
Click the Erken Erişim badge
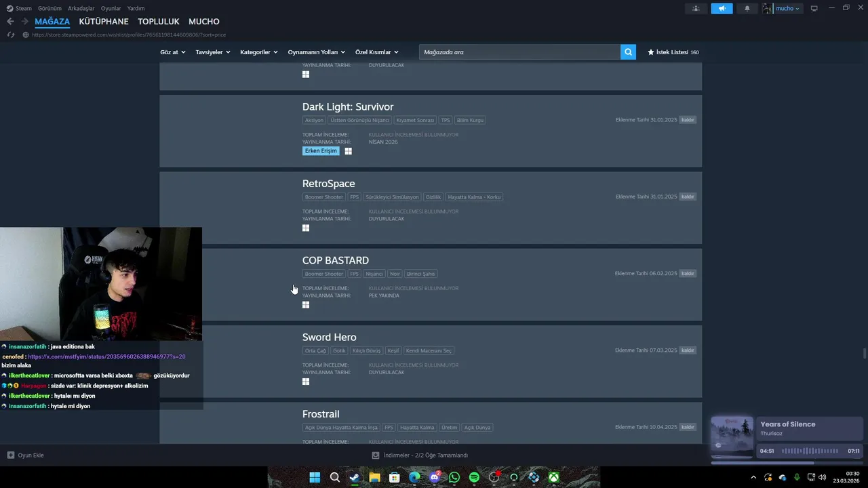[x=321, y=151]
